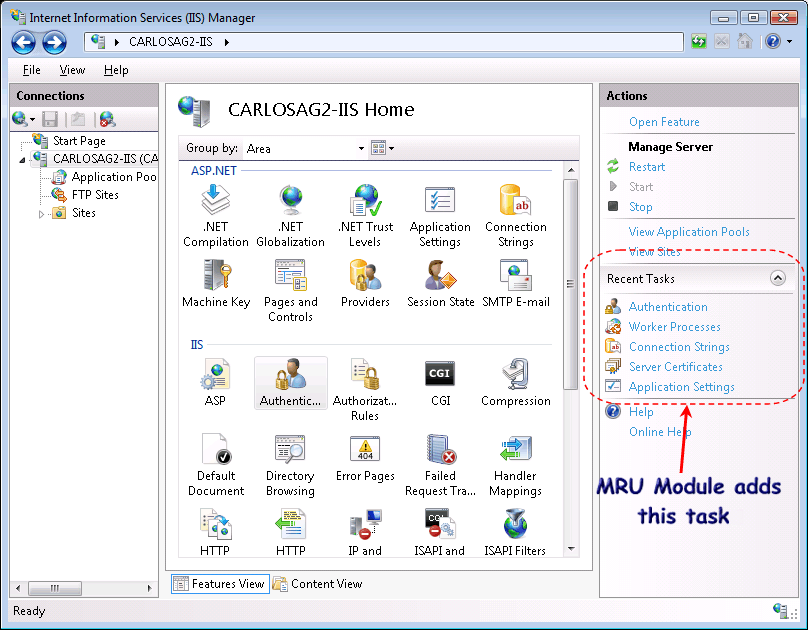Viewport: 808px width, 630px height.
Task: Open the SMTP E-mail feature
Action: tap(516, 284)
